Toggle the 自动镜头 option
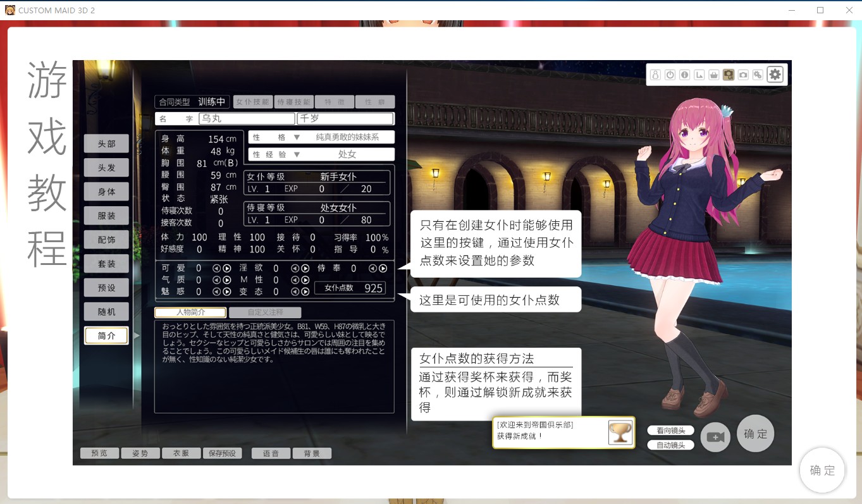This screenshot has width=862, height=504. click(670, 445)
